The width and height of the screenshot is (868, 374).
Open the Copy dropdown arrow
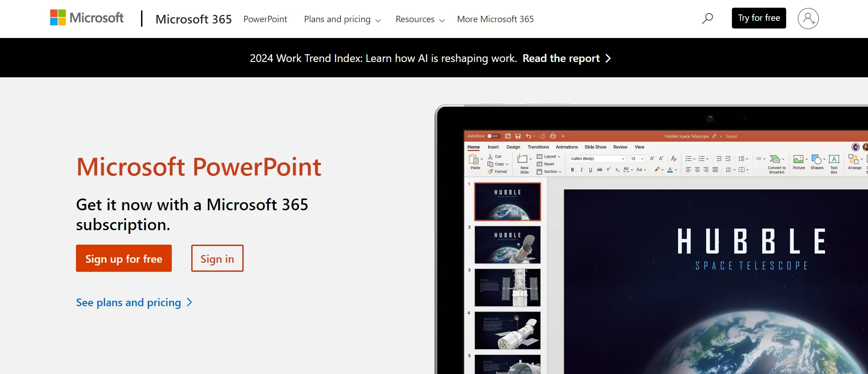click(x=507, y=164)
